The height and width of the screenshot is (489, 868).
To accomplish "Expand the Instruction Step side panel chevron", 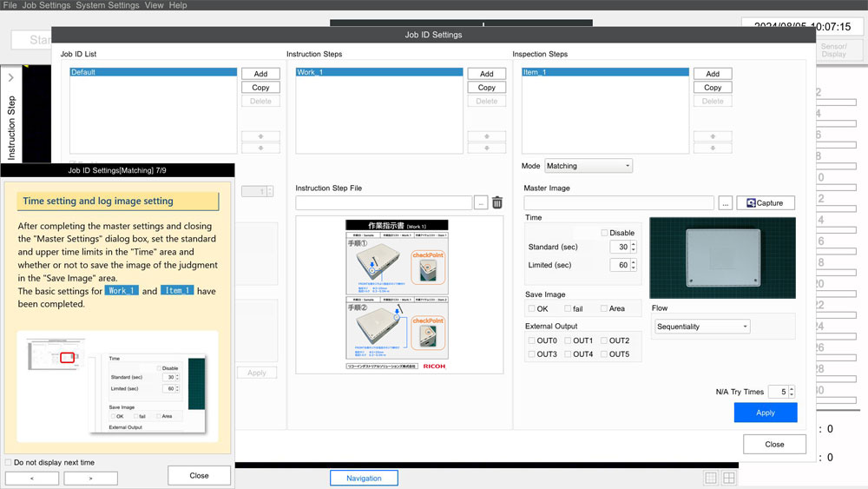I will tap(10, 78).
